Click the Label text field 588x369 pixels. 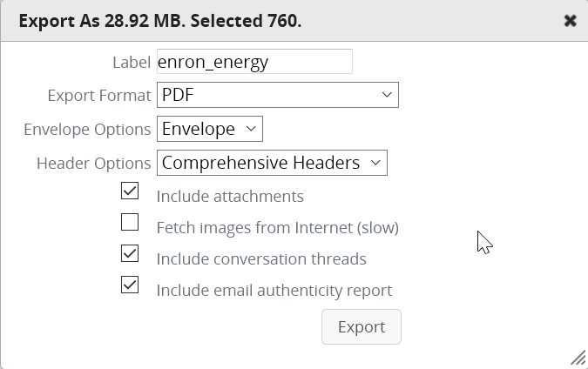(254, 62)
